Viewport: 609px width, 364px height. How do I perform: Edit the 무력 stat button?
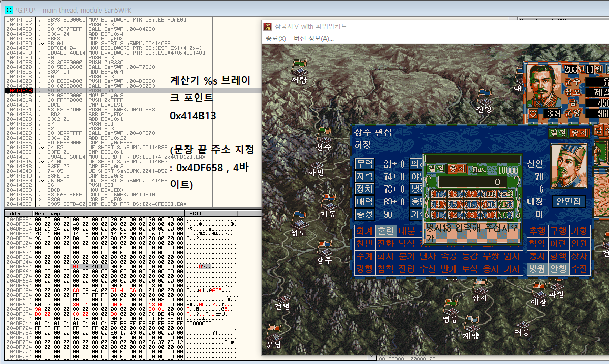tap(364, 164)
